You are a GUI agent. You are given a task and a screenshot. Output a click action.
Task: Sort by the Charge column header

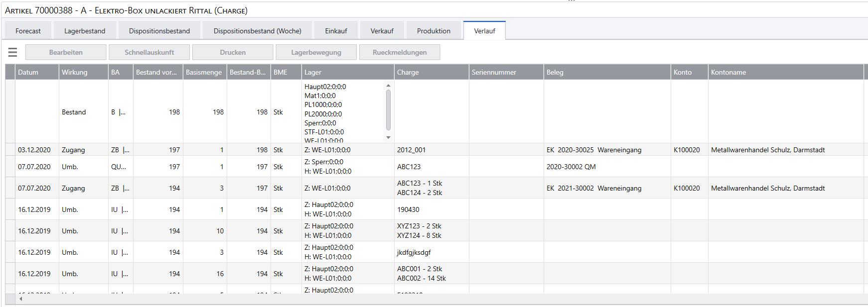click(432, 72)
